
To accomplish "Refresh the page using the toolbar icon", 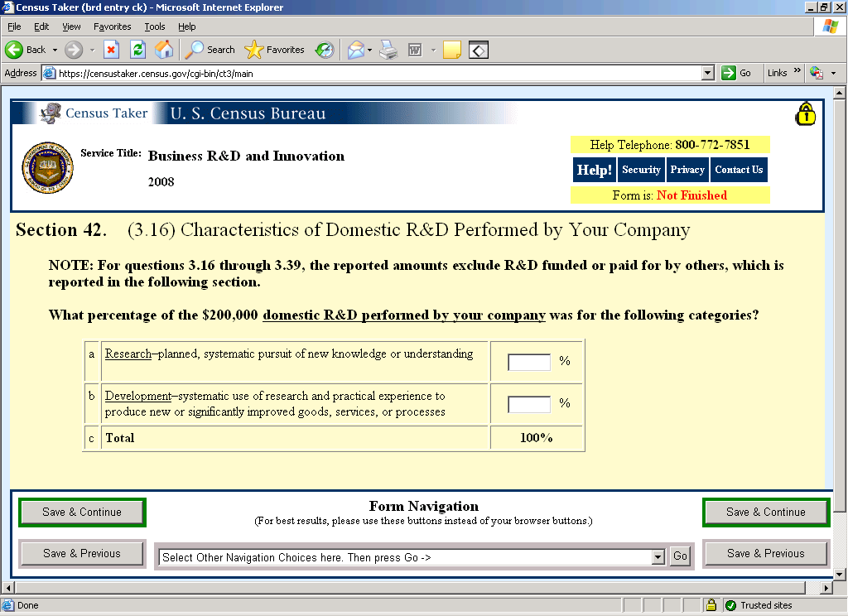I will 138,50.
